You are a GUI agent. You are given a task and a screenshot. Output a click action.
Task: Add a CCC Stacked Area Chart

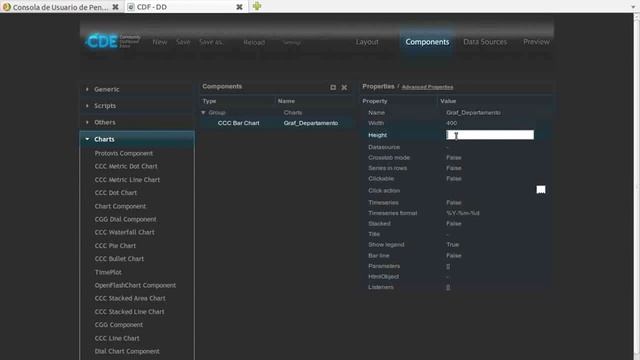130,298
